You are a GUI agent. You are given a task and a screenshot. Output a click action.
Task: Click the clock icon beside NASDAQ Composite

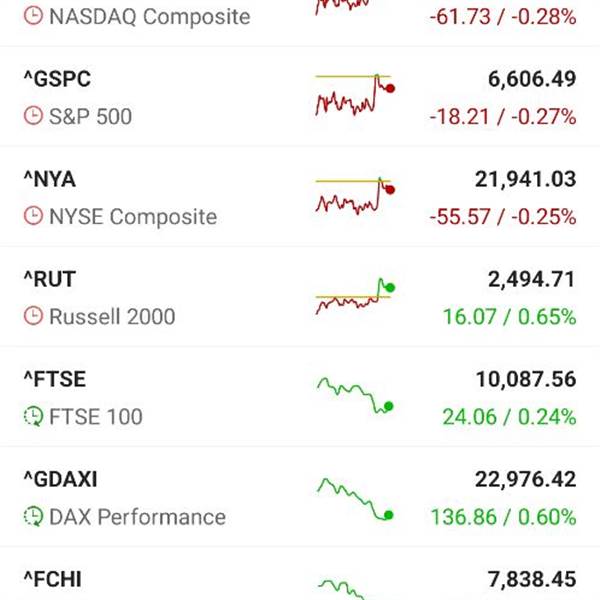click(33, 16)
